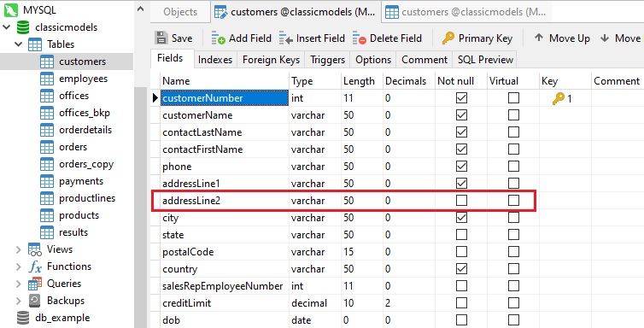Click the orderdetails table icon

[47, 130]
